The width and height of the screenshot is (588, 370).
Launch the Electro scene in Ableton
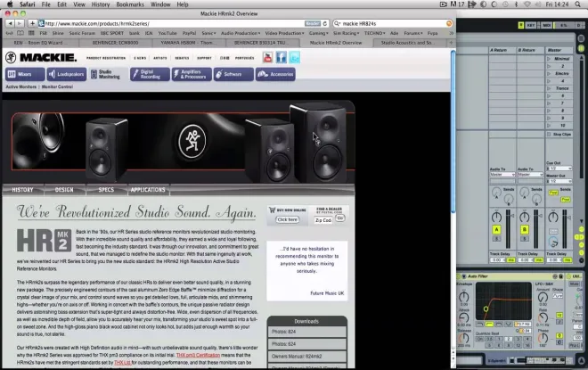click(x=549, y=73)
